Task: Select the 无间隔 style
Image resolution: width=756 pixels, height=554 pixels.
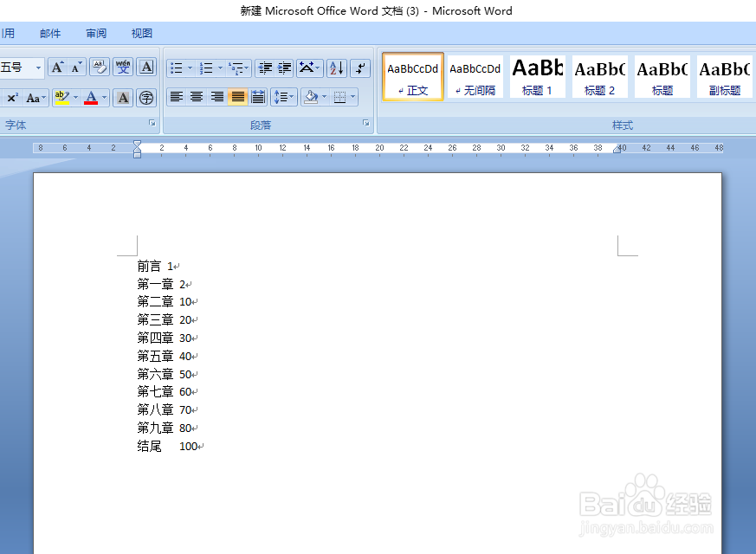Action: coord(475,76)
